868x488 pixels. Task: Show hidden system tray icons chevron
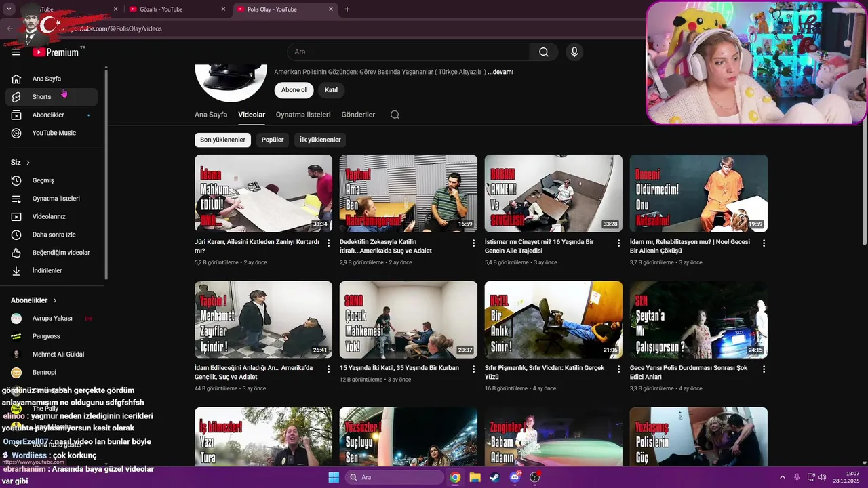(x=783, y=477)
